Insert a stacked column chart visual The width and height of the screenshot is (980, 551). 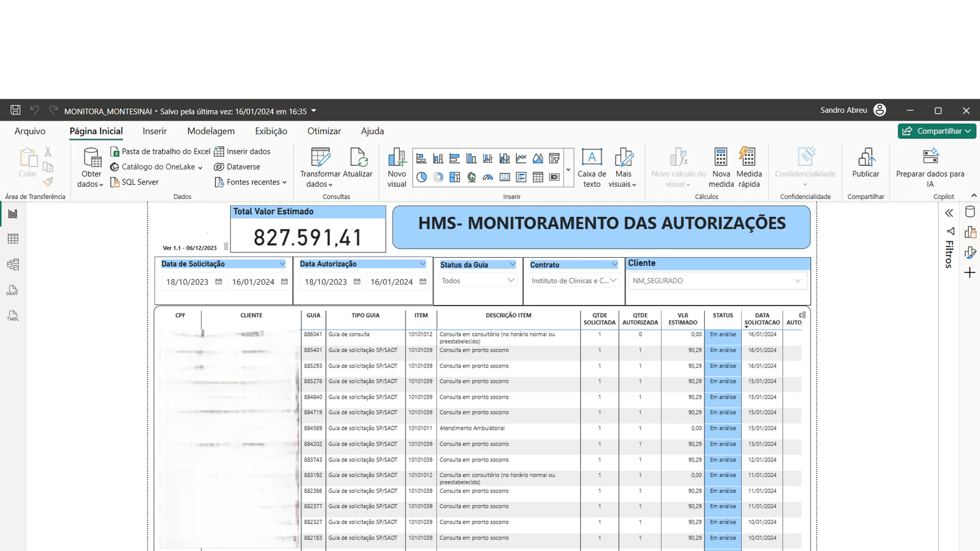coord(438,159)
